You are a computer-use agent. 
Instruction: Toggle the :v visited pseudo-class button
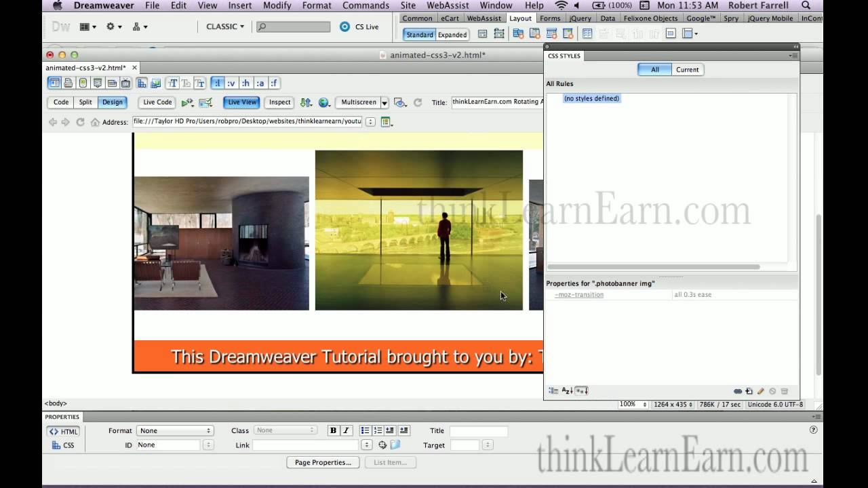coord(231,83)
